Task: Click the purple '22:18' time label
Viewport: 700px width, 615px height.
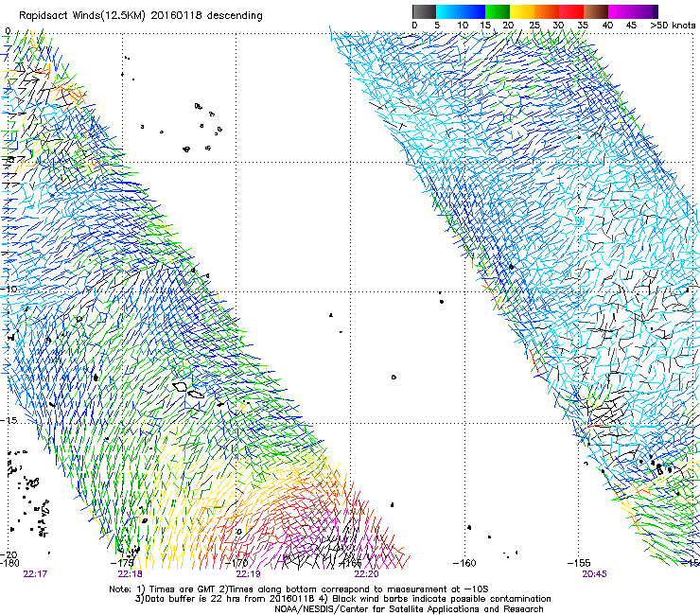Action: coord(130,574)
